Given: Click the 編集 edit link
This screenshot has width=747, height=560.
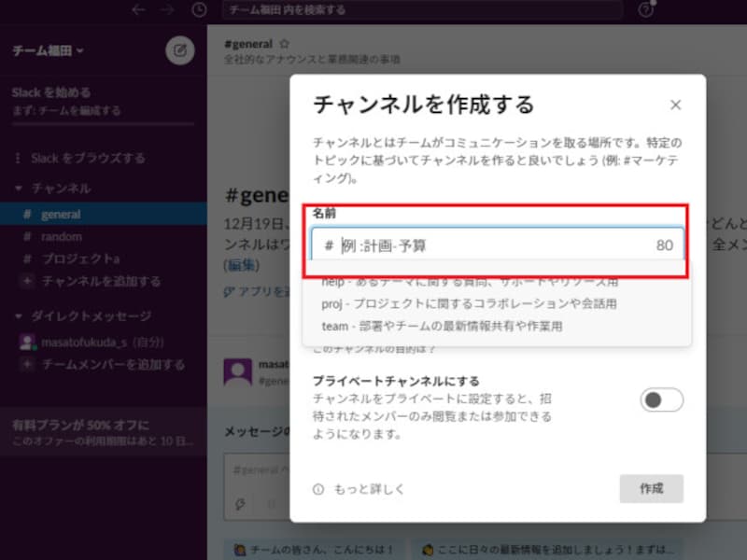Looking at the screenshot, I should 242,265.
